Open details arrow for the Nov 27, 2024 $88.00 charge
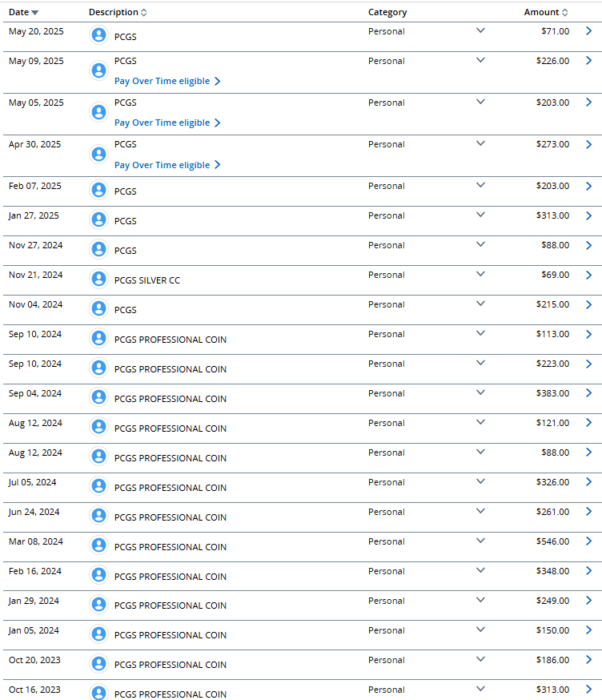This screenshot has height=700, width=602. pos(588,245)
